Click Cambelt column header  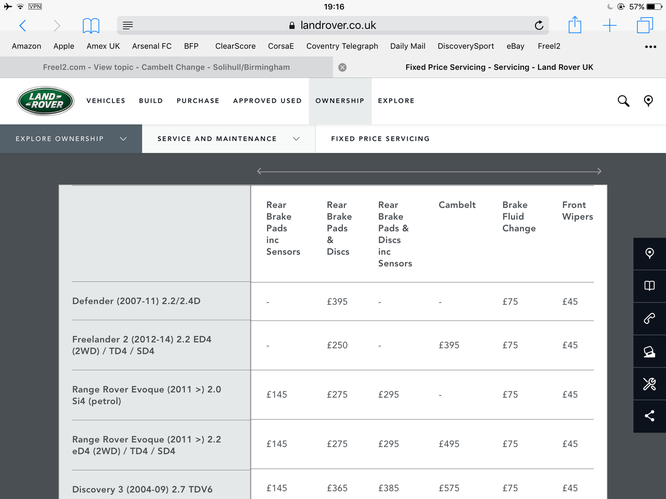tap(457, 205)
